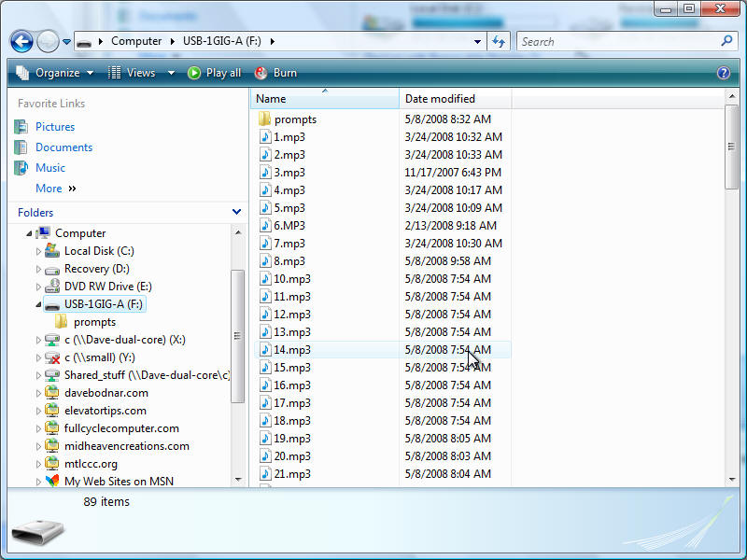This screenshot has width=747, height=560.
Task: Click Play all in the toolbar
Action: click(214, 73)
